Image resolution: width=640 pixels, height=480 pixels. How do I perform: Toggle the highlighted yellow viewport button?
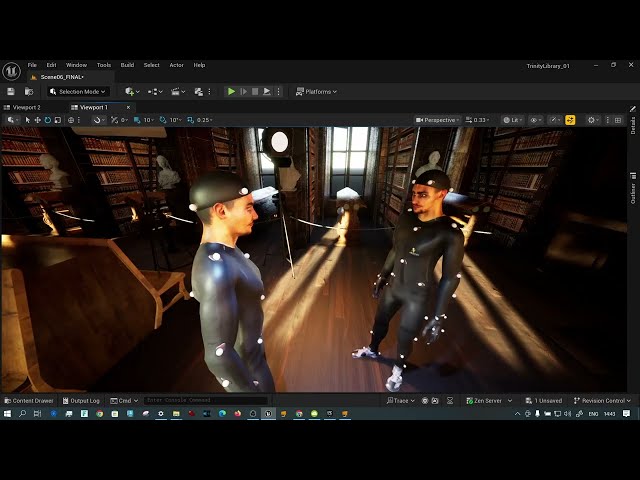pos(570,120)
